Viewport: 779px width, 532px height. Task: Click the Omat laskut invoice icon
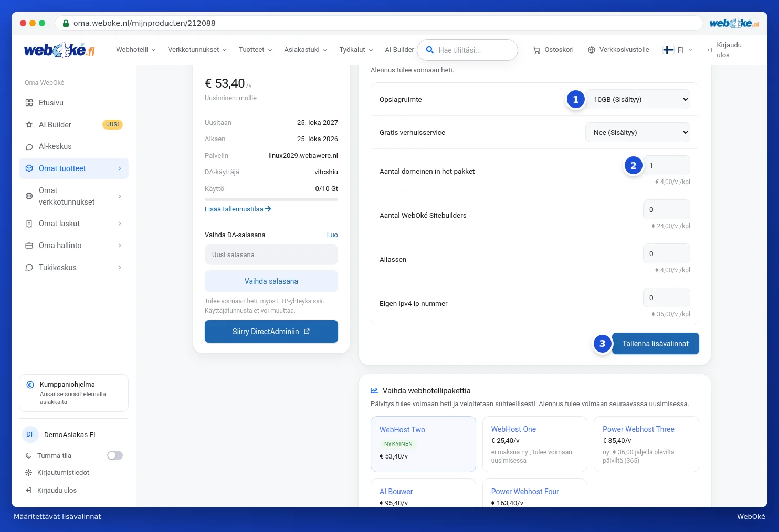tap(29, 224)
